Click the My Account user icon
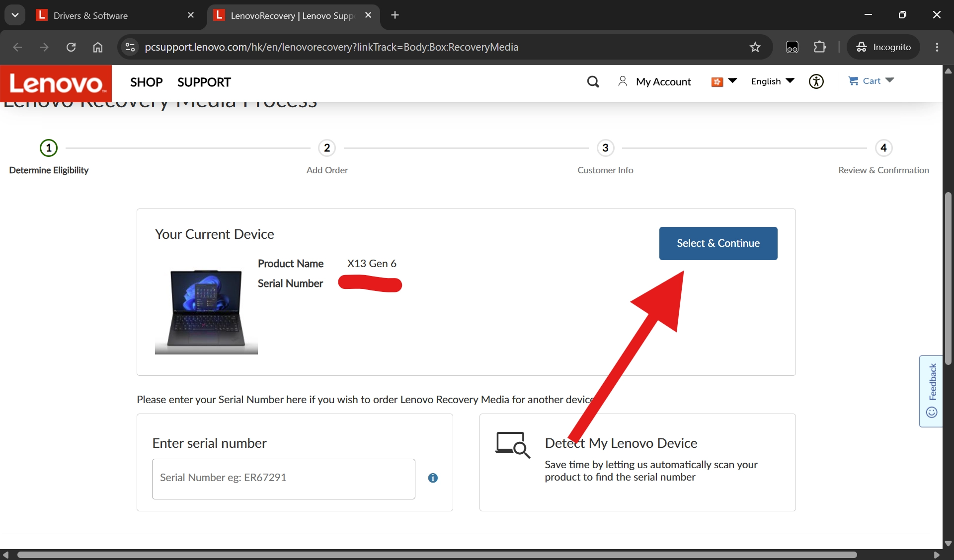 [623, 81]
